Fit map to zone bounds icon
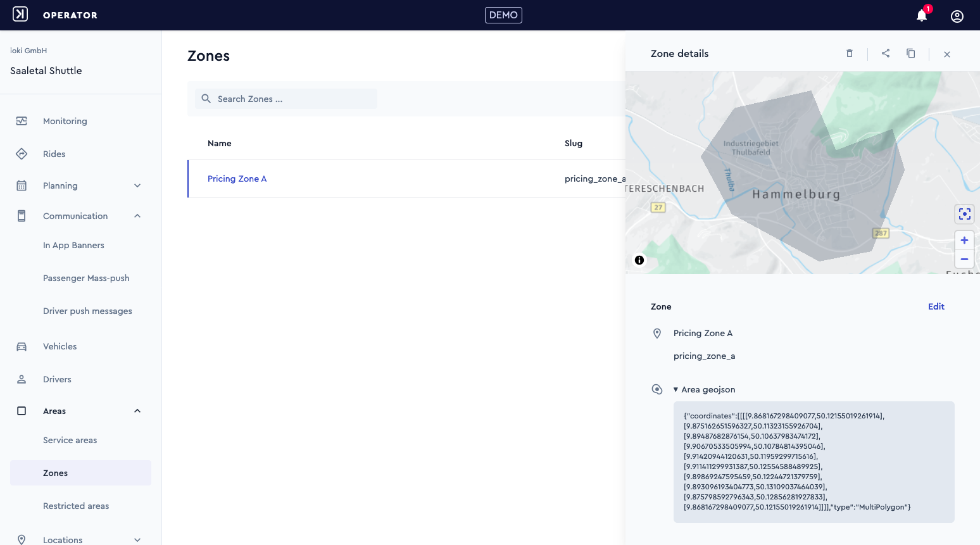 tap(964, 214)
